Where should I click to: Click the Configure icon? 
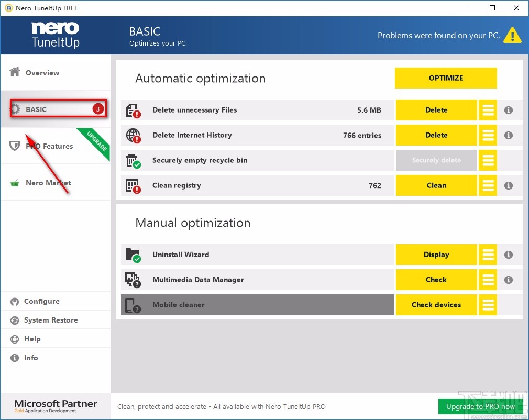tap(15, 302)
